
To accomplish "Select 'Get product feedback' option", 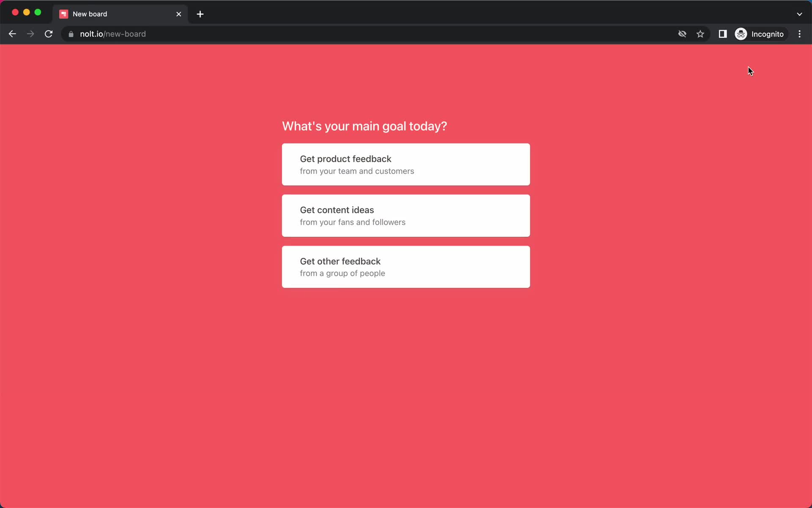I will [406, 164].
